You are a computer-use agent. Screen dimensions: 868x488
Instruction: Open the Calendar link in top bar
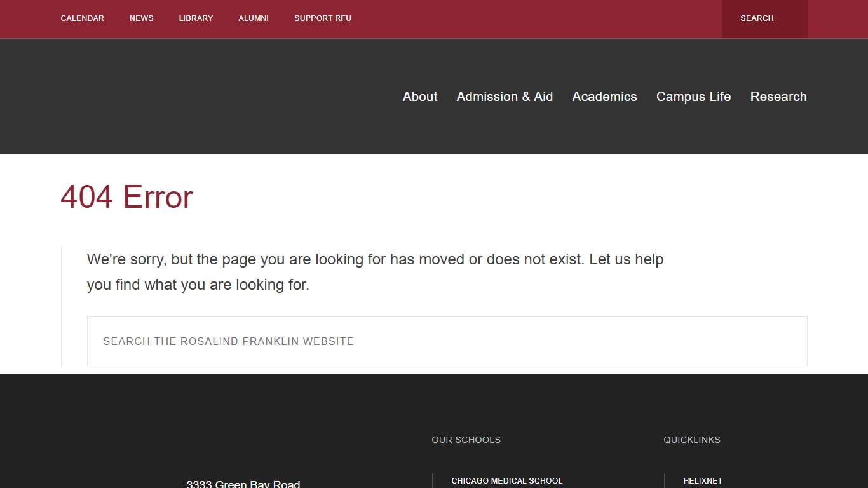82,18
